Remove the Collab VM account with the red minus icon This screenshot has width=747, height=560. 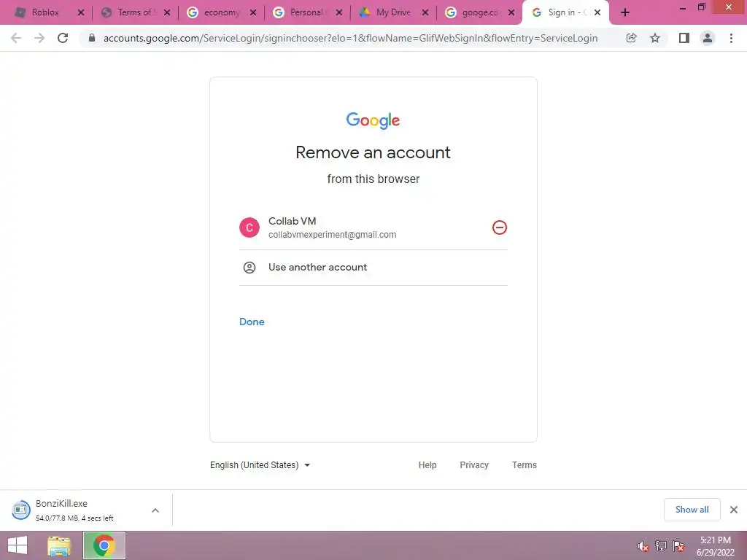[499, 227]
